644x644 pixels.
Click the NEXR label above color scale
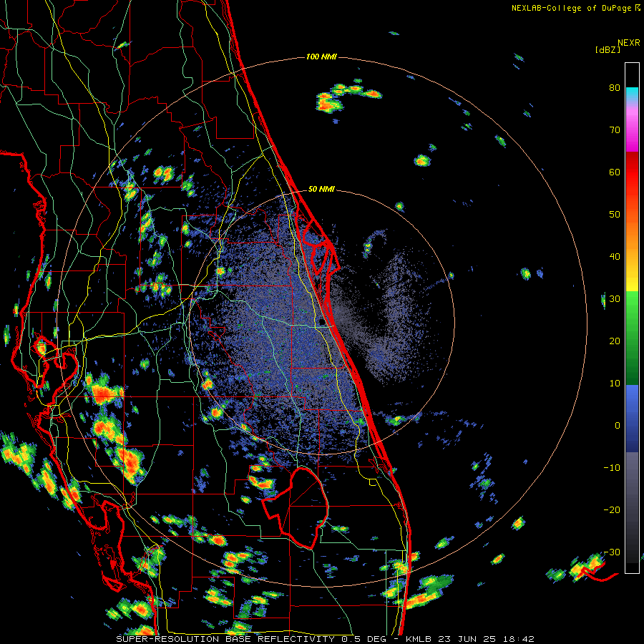[628, 43]
